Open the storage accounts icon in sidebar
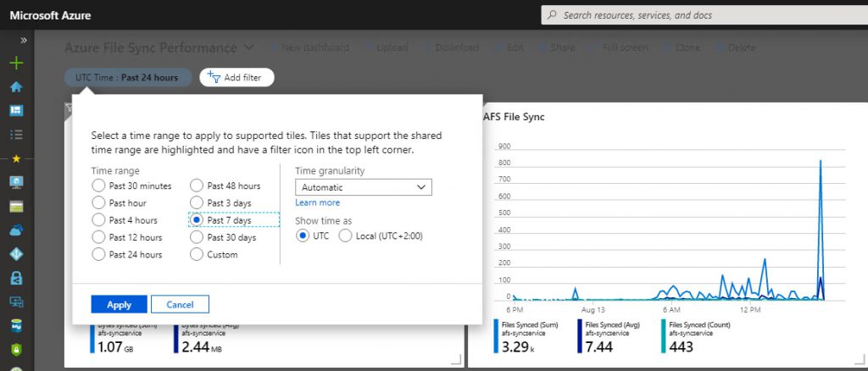Screen dimensions: 868x371 (x=17, y=207)
